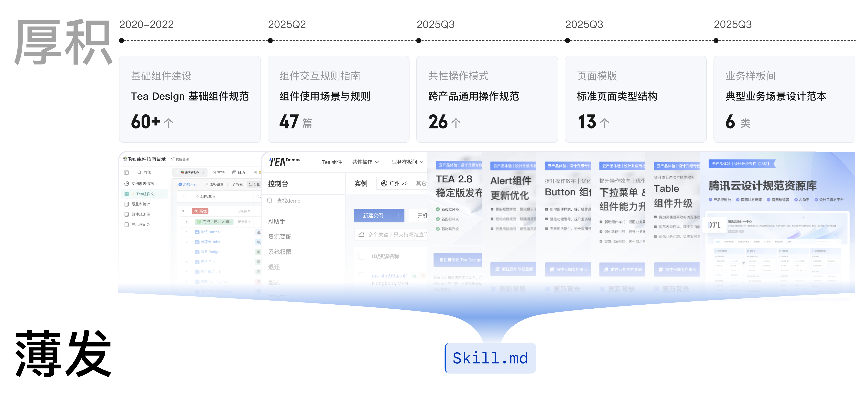This screenshot has height=395, width=868.
Task: Select the checkbox beside ins-4m99aio41
Action: [x=362, y=276]
